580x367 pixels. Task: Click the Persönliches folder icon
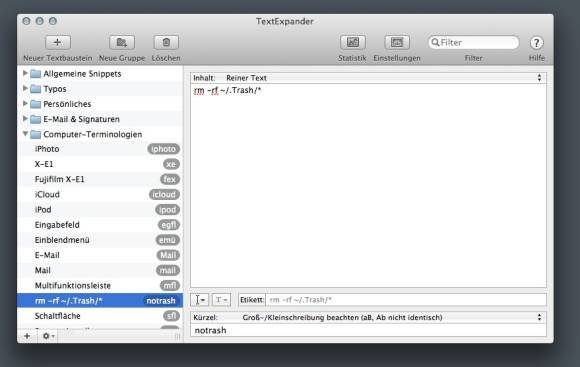point(36,104)
